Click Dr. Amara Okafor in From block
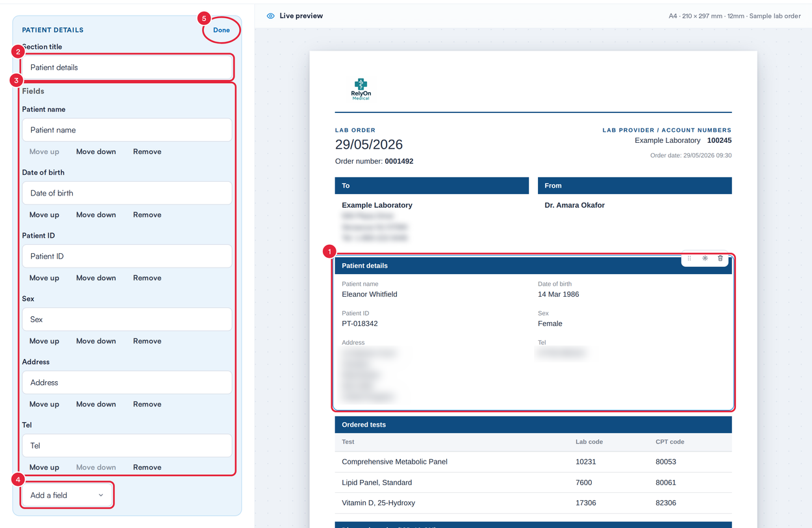This screenshot has height=528, width=812. (575, 205)
